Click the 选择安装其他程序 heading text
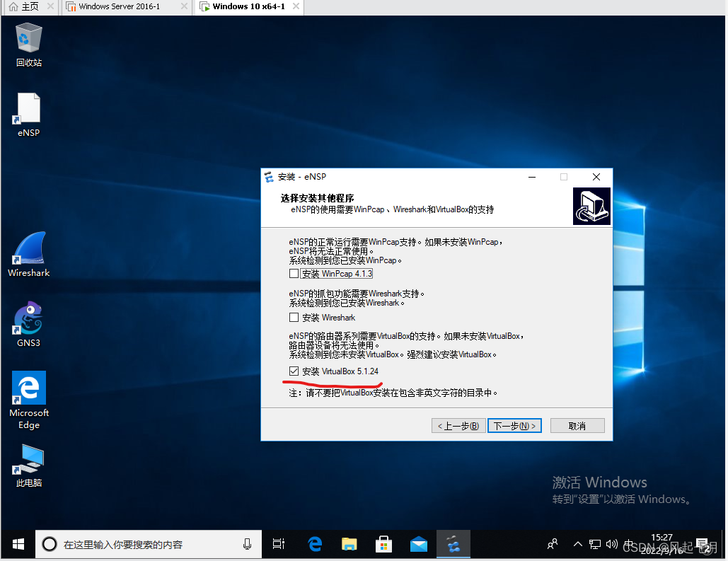The image size is (728, 561). [317, 198]
